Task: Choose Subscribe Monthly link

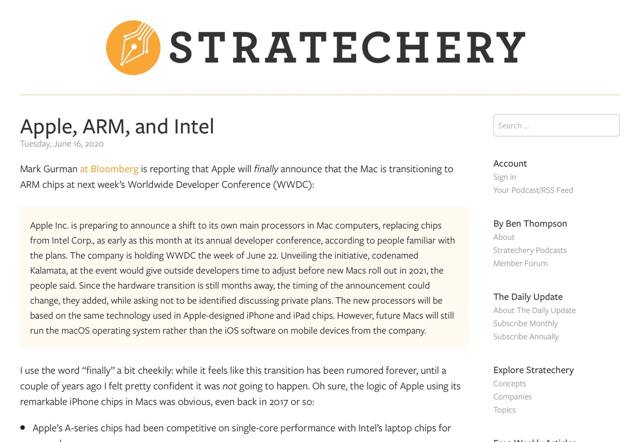Action: 525,323
